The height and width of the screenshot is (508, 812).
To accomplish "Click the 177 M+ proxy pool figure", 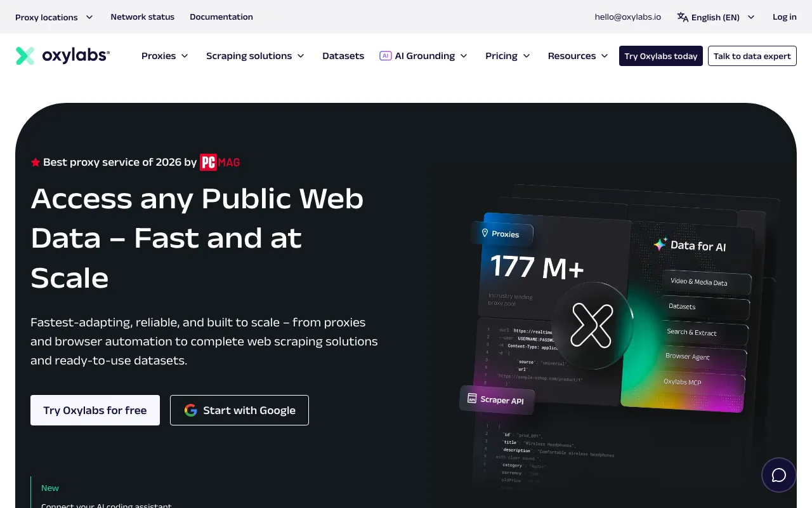I will tap(537, 267).
